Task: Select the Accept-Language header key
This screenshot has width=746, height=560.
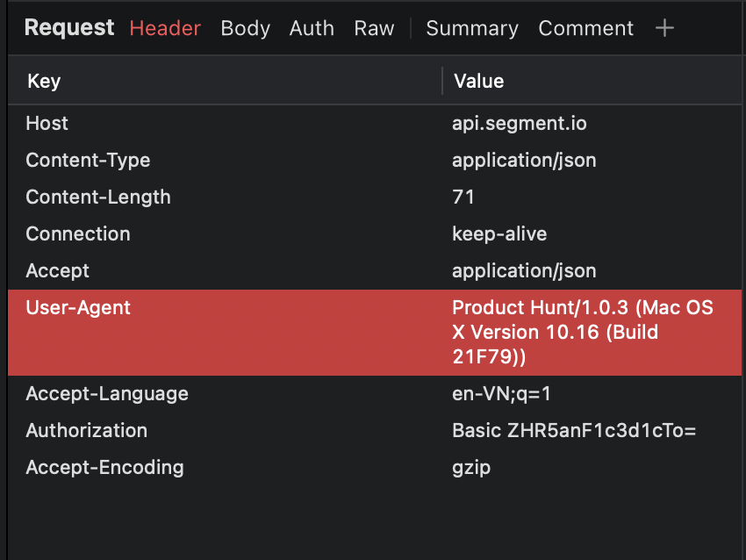Action: [x=107, y=394]
